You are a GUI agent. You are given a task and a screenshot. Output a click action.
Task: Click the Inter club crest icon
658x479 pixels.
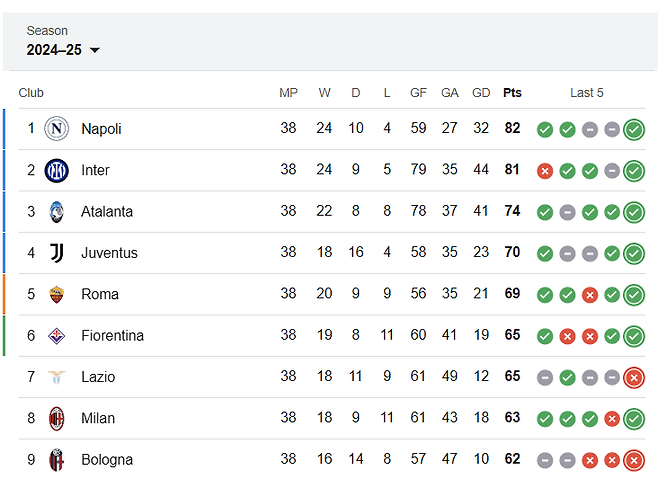pyautogui.click(x=56, y=170)
